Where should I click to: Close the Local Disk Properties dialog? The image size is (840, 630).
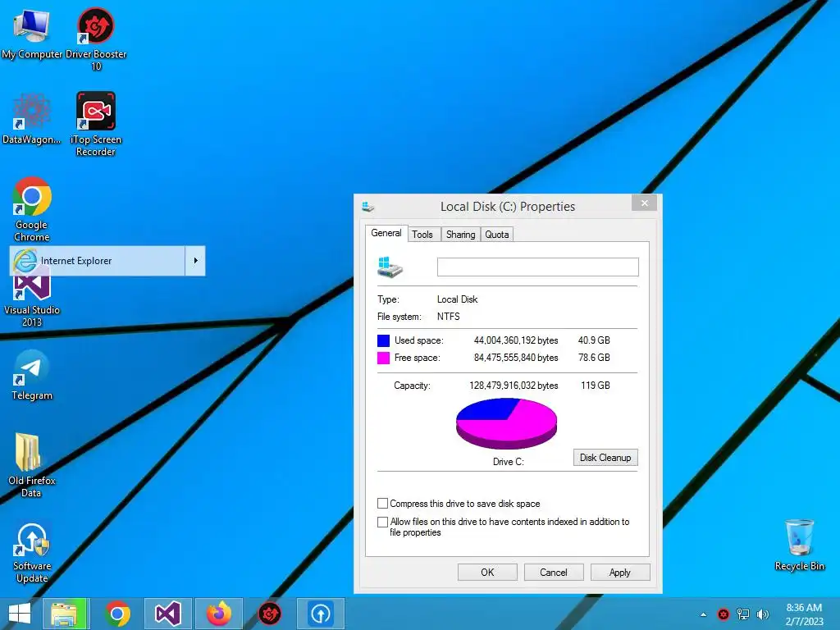point(645,203)
